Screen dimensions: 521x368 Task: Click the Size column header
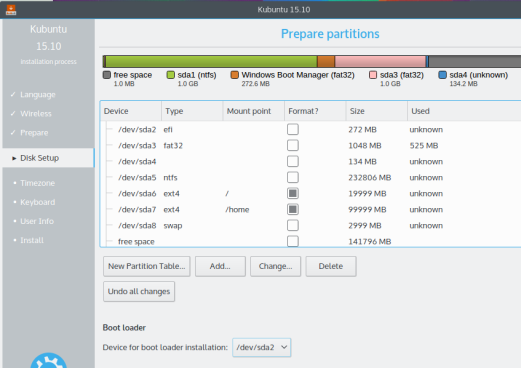(x=377, y=111)
